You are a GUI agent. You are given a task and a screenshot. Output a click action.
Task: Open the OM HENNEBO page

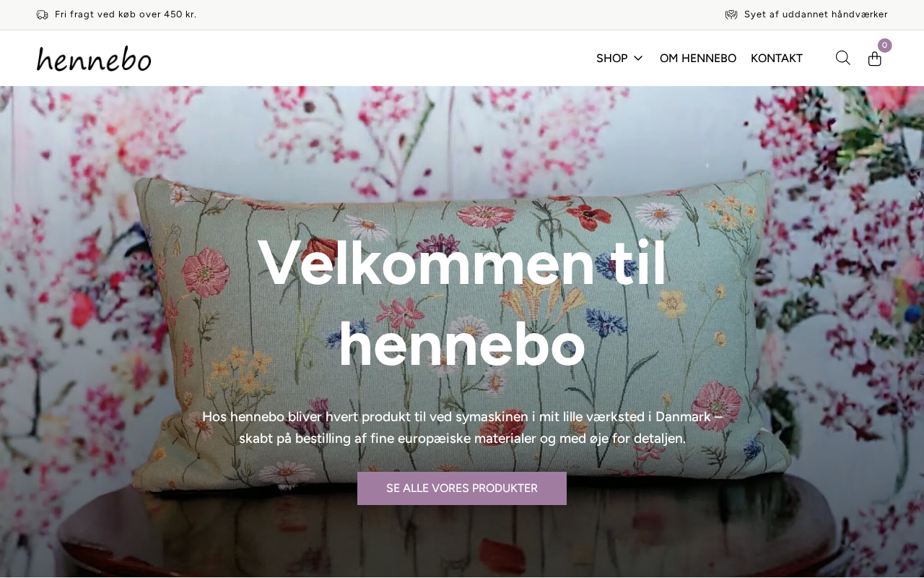pyautogui.click(x=698, y=59)
